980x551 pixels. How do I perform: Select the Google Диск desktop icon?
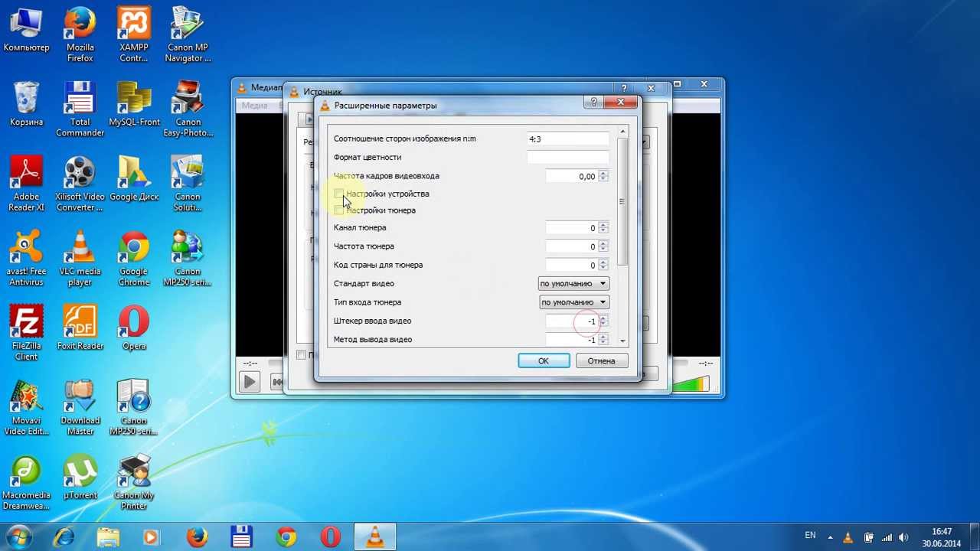[x=134, y=179]
